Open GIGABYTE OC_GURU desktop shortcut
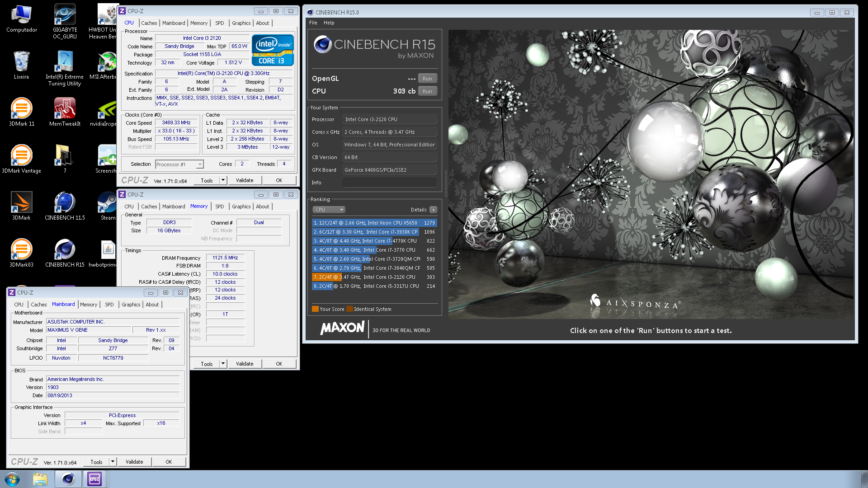This screenshot has height=488, width=868. (x=65, y=21)
